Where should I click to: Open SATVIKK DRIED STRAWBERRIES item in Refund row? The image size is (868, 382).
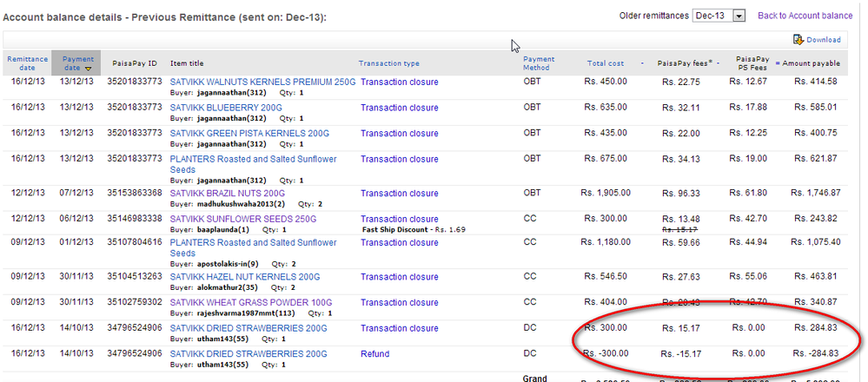click(248, 354)
